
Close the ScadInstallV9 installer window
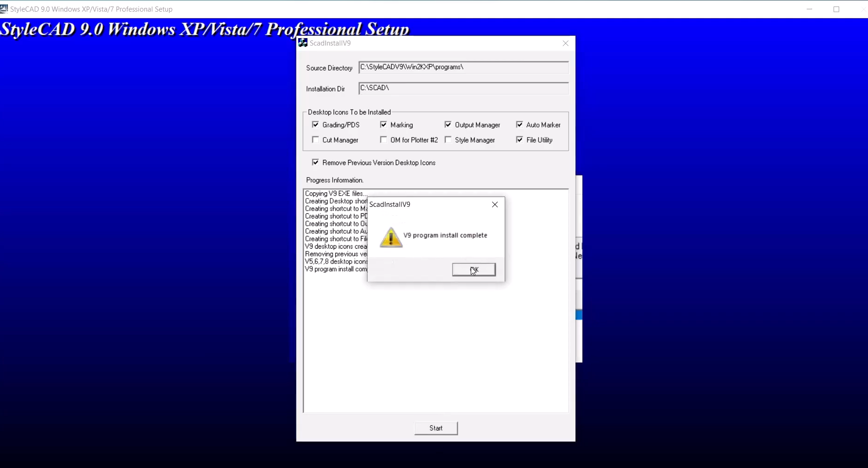[x=565, y=43]
